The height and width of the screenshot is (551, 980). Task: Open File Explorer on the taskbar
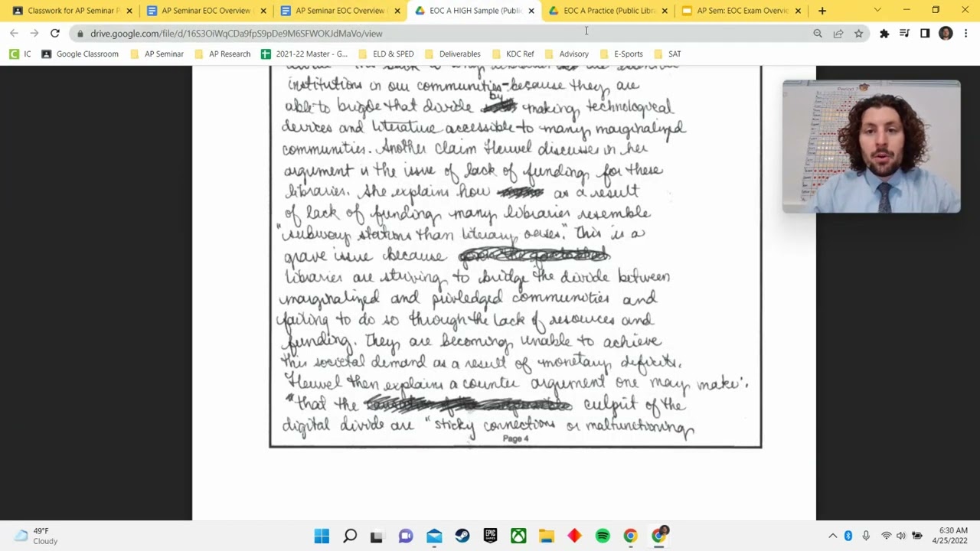pyautogui.click(x=547, y=536)
